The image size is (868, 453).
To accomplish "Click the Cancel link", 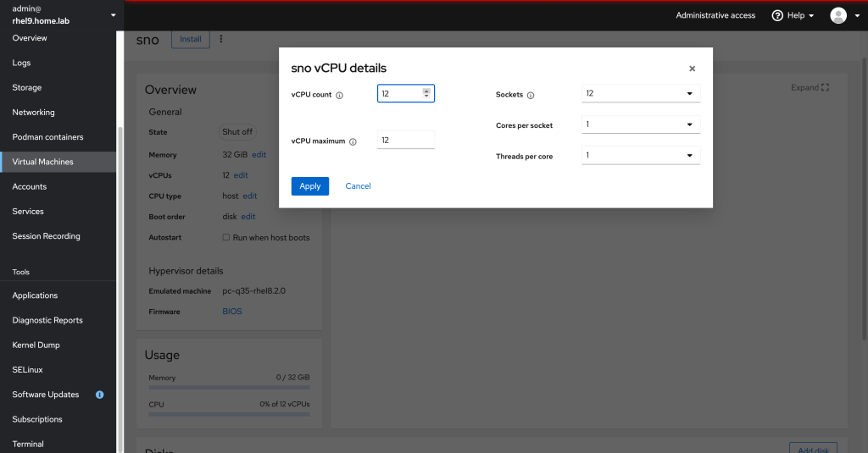I will [358, 186].
